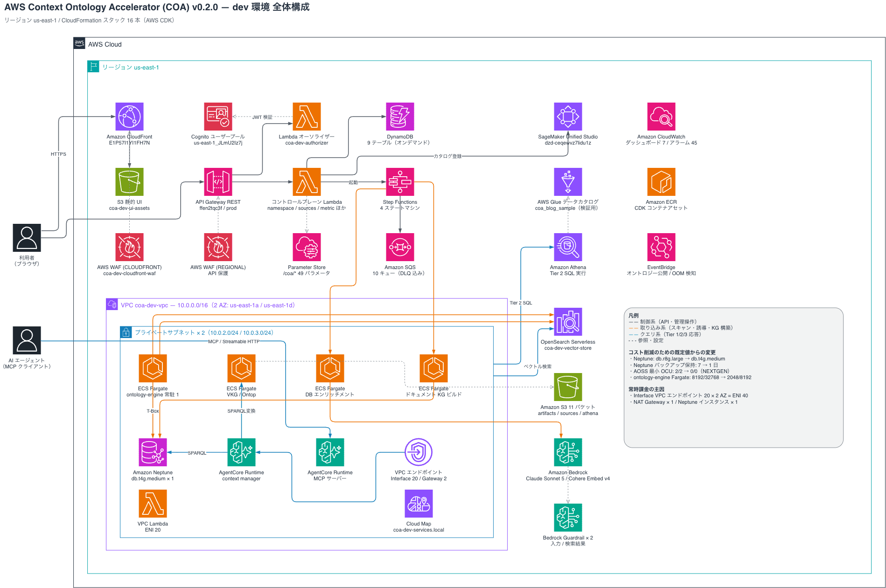Select the AWS WAF (REGIONAL) icon

click(x=218, y=247)
